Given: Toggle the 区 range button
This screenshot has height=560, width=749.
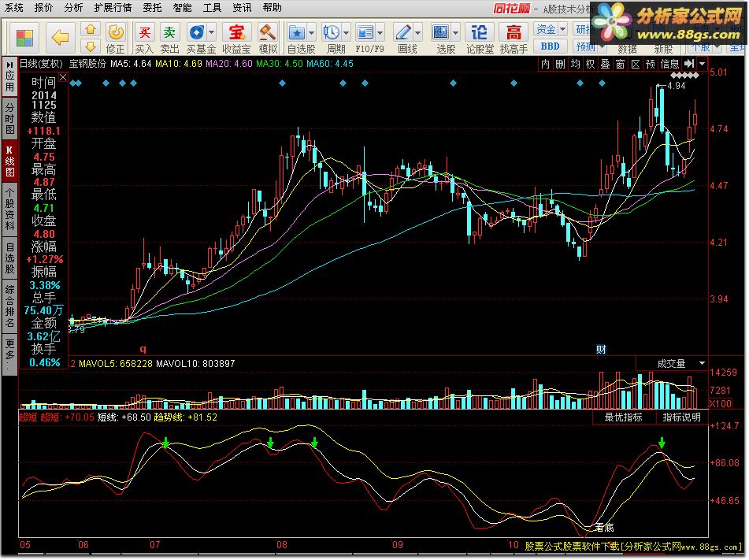Looking at the screenshot, I should (636, 64).
